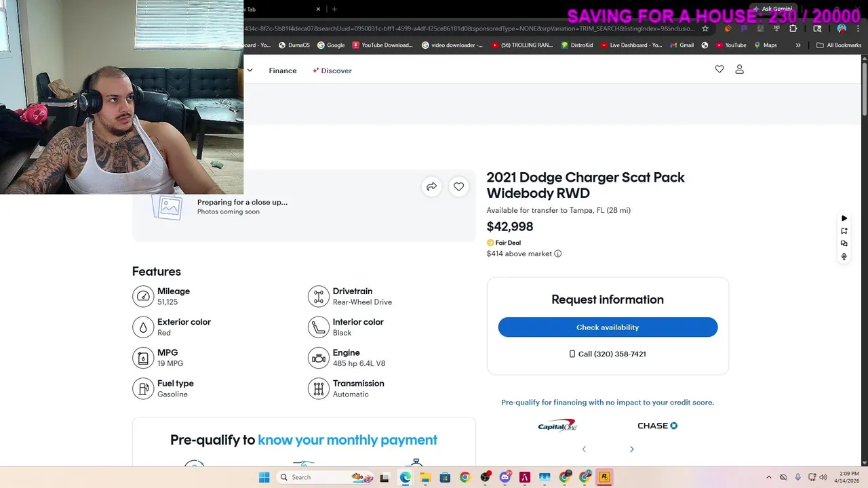
Task: Click the Drivetrain icon in Features
Action: point(319,296)
